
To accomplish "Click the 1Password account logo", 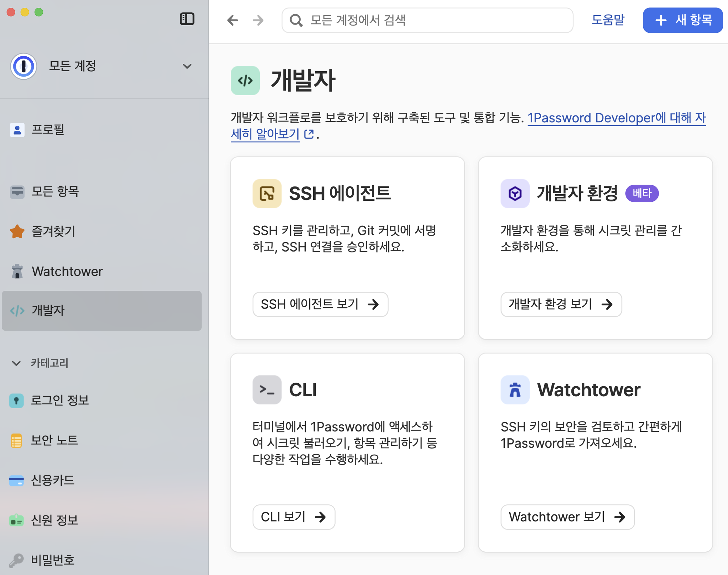I will point(24,66).
